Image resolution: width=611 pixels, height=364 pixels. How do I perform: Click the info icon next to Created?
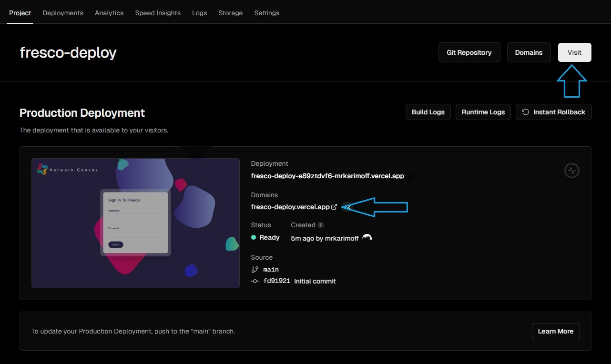coord(321,225)
